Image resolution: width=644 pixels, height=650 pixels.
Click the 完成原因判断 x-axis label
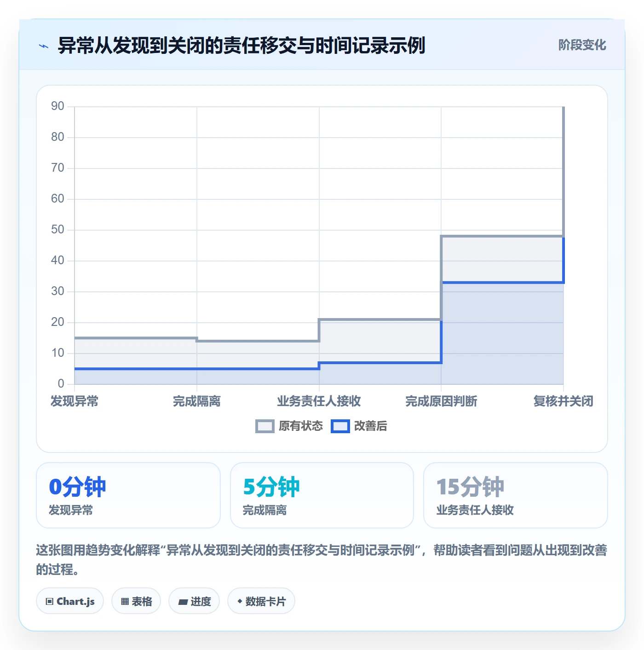[x=441, y=401]
